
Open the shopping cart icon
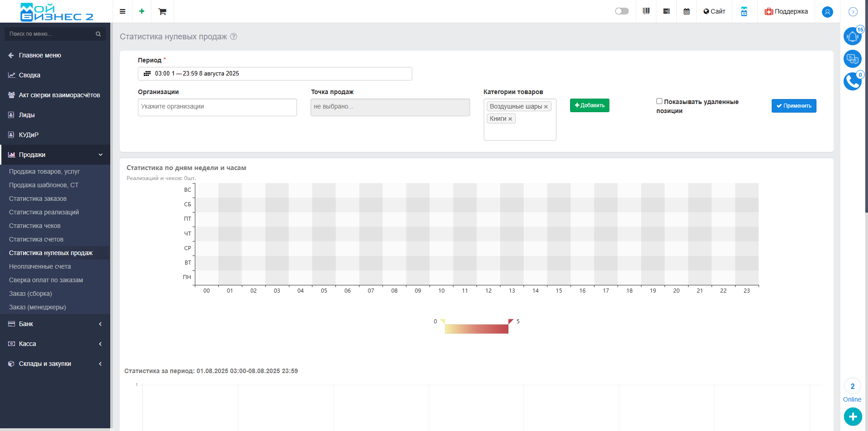pyautogui.click(x=162, y=11)
